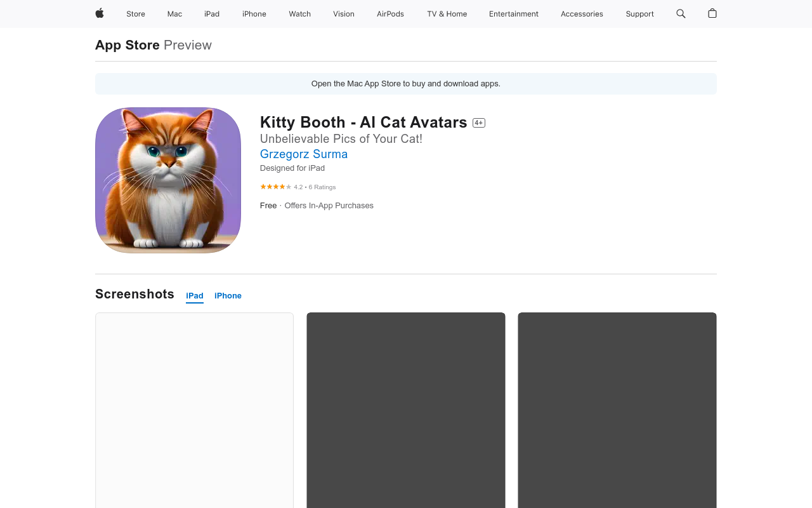Image resolution: width=812 pixels, height=508 pixels.
Task: Click the star rating icons
Action: (x=276, y=187)
